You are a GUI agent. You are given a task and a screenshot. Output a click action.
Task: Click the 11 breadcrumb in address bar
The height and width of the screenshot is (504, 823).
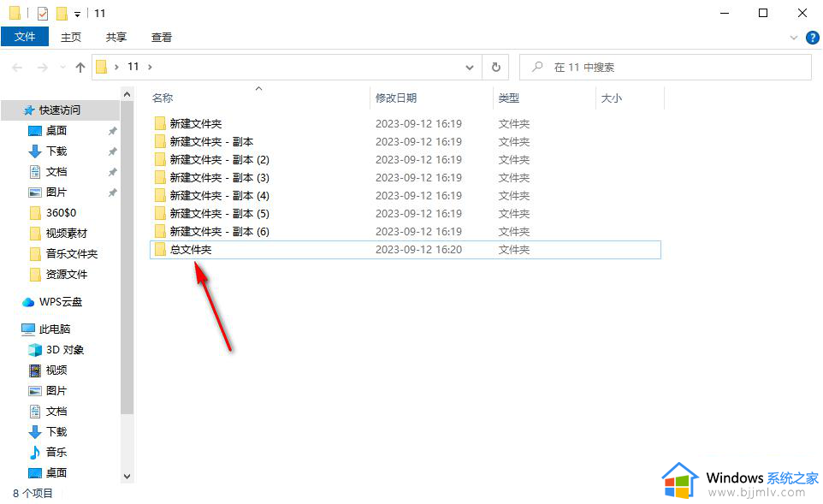[133, 67]
